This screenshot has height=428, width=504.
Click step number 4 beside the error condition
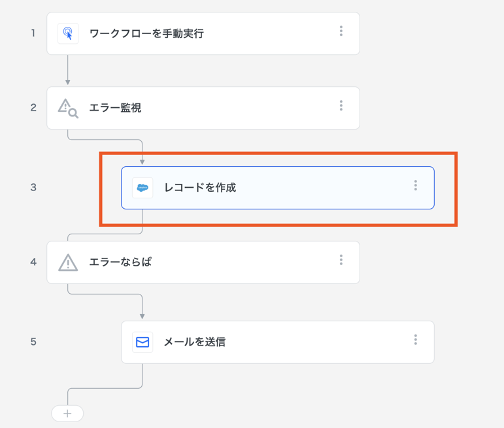33,262
